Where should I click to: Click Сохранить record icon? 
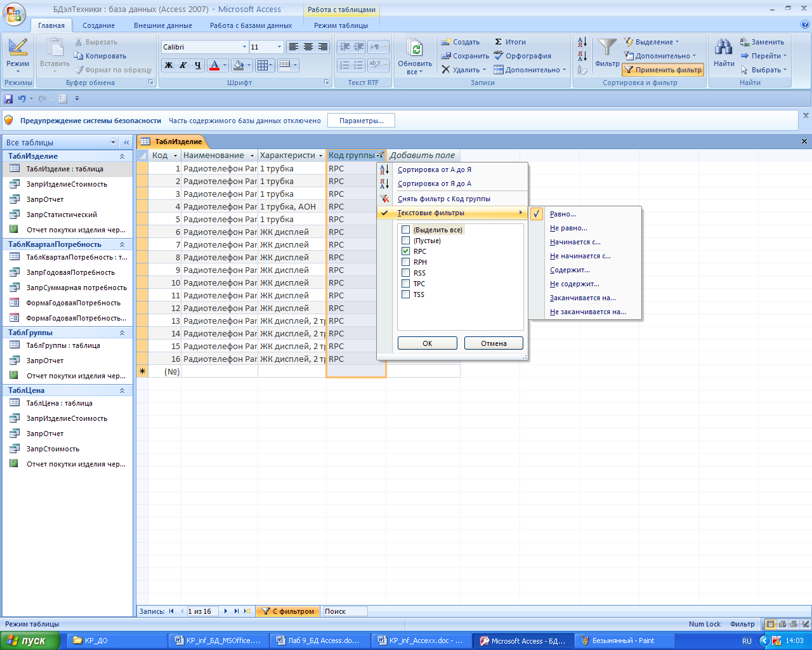pyautogui.click(x=447, y=56)
